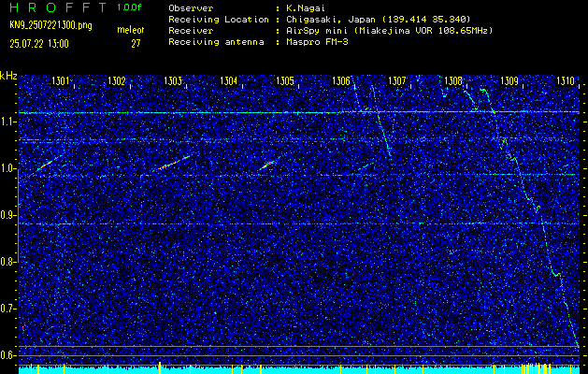This screenshot has width=588, height=374.
Task: Click the meteor echo streak just after 1302
Action: (x=174, y=163)
